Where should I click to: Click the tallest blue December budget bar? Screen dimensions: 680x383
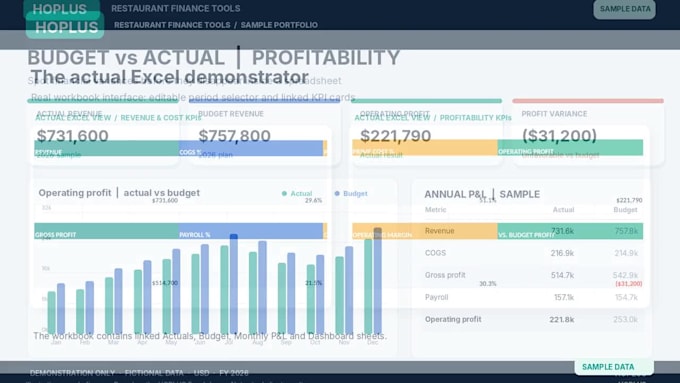(378, 281)
